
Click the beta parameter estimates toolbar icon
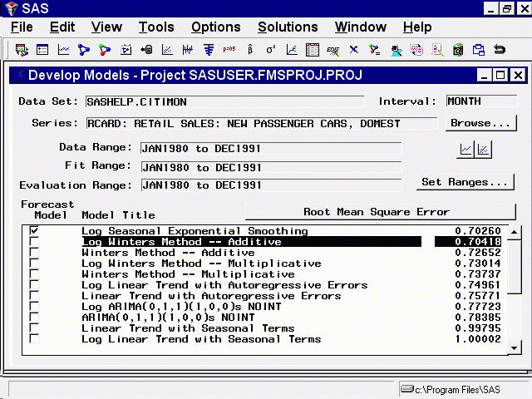[x=250, y=50]
